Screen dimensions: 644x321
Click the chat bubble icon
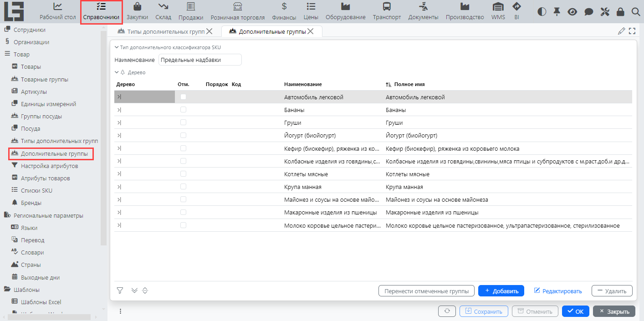pos(589,12)
